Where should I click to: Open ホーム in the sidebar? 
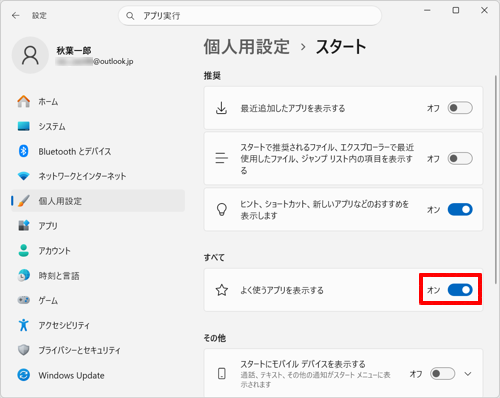98,101
